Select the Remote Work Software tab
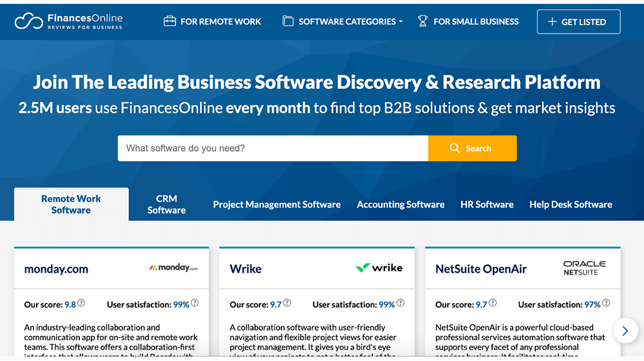644x361 pixels. tap(71, 204)
